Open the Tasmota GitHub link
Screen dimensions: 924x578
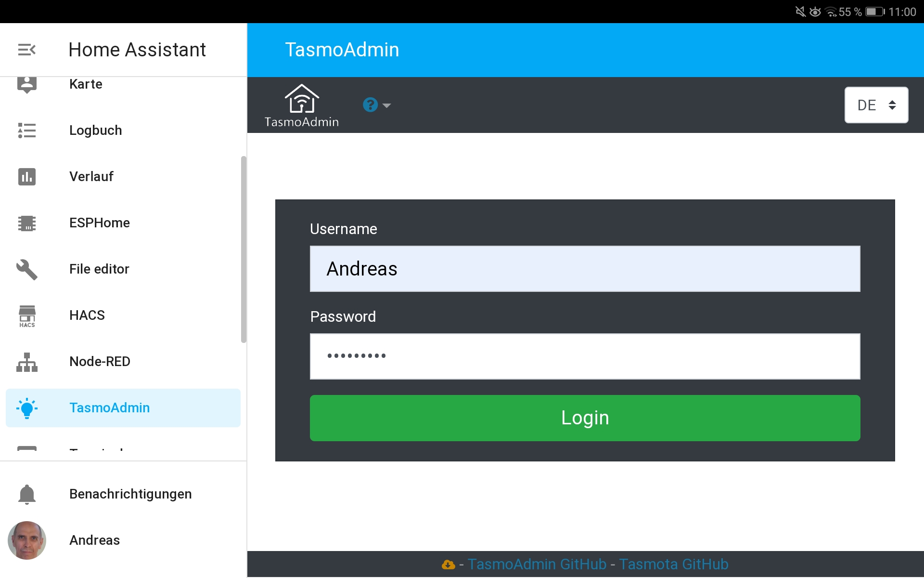coord(674,564)
